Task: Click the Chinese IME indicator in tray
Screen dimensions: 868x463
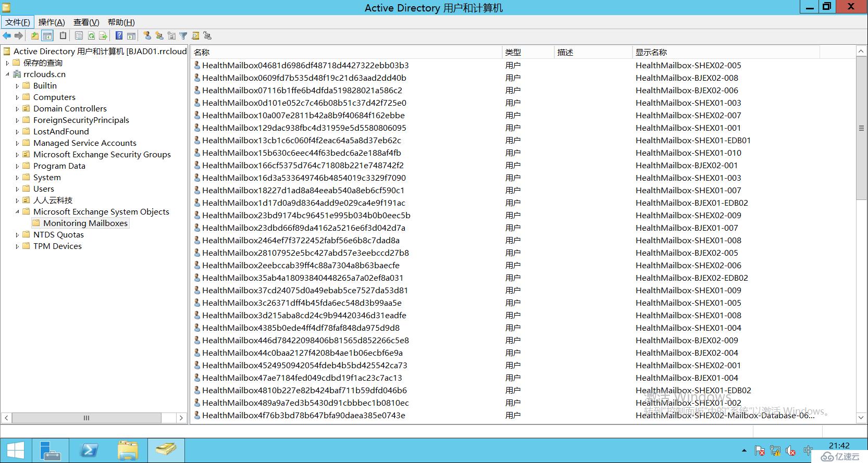Action: coord(808,451)
